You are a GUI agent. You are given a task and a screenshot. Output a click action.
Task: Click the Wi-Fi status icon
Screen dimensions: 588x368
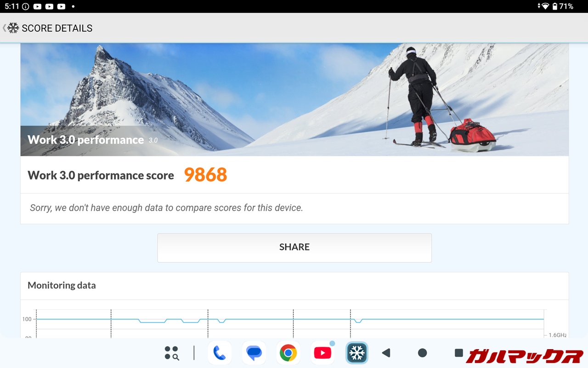pyautogui.click(x=545, y=6)
